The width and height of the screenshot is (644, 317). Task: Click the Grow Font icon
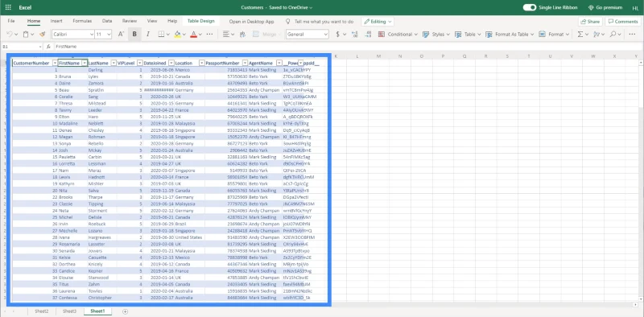point(121,35)
